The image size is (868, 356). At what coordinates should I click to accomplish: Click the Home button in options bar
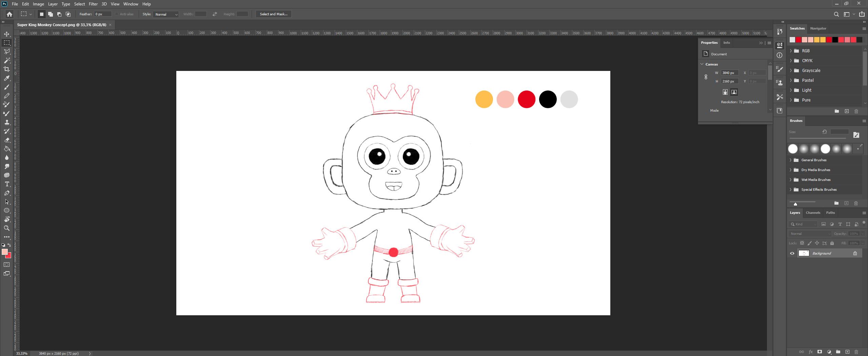click(9, 14)
